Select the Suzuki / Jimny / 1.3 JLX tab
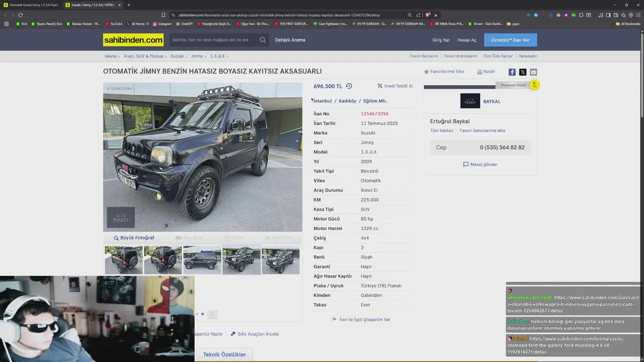The height and width of the screenshot is (362, 644). [93, 5]
